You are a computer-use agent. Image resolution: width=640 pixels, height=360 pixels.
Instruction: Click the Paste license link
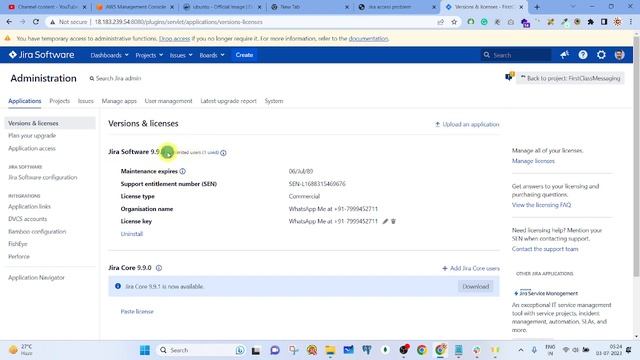point(137,311)
